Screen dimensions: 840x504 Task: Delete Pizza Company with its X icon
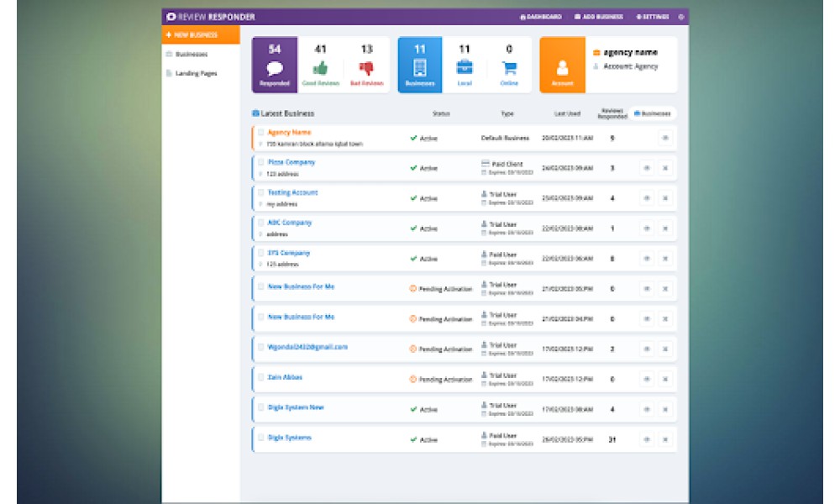pos(664,168)
